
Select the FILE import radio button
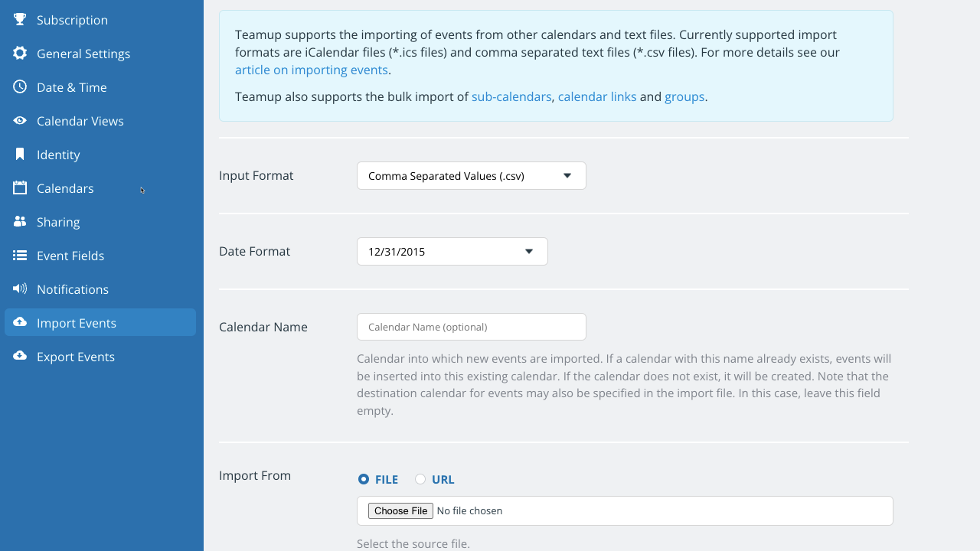coord(364,480)
